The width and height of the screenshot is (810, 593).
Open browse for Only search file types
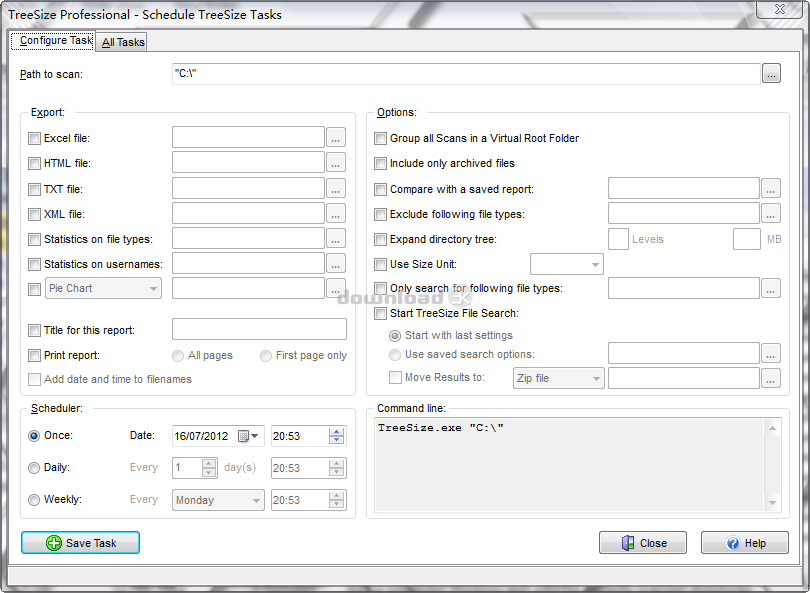[771, 288]
